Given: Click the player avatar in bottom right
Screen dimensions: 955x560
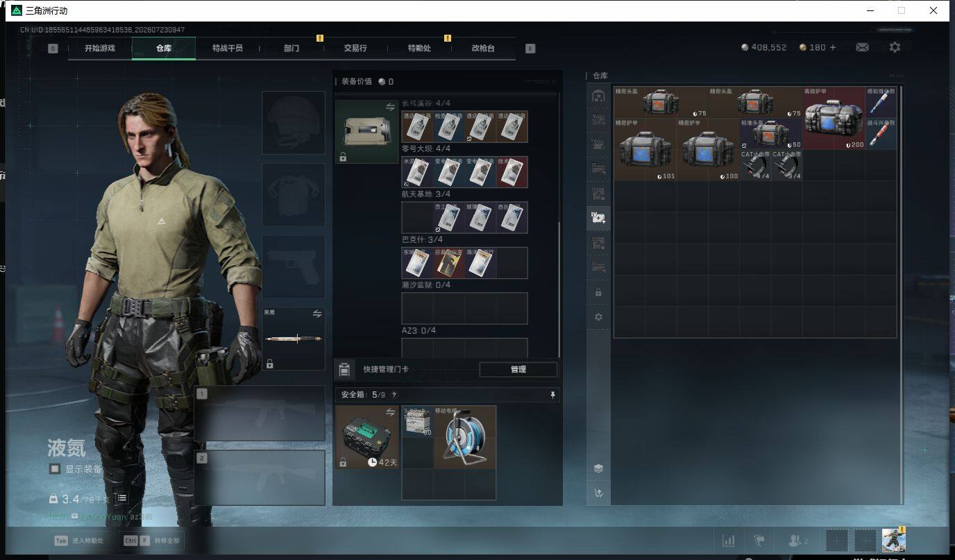Looking at the screenshot, I should tap(893, 540).
